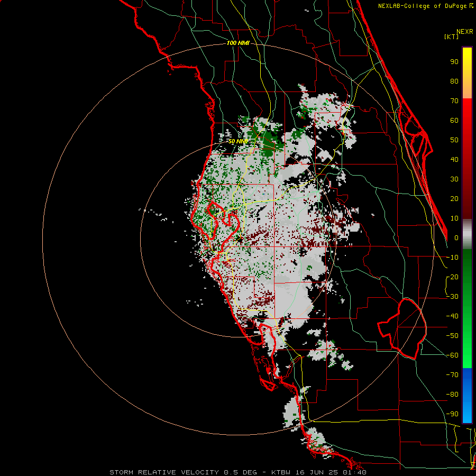Select the -50 knot scale label
The height and width of the screenshot is (476, 476).
452,336
